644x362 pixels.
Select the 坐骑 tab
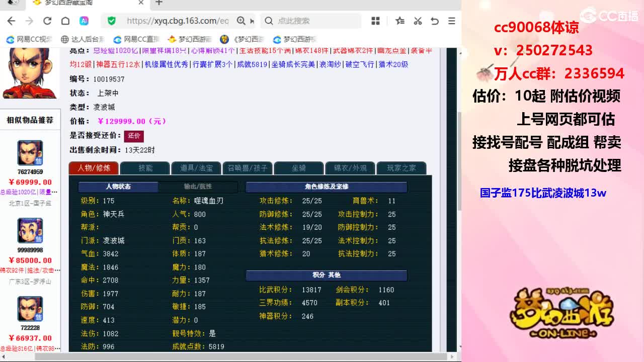(x=299, y=168)
